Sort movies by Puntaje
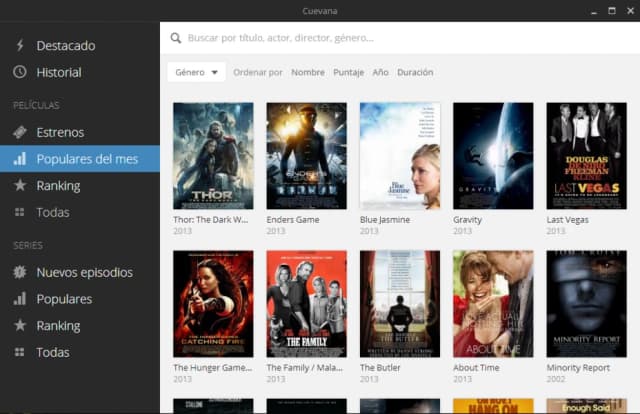The width and height of the screenshot is (640, 414). (348, 72)
